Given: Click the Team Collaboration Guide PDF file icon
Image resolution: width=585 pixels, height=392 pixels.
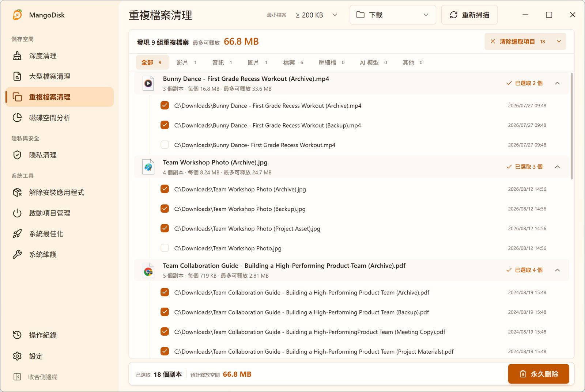Looking at the screenshot, I should 148,270.
